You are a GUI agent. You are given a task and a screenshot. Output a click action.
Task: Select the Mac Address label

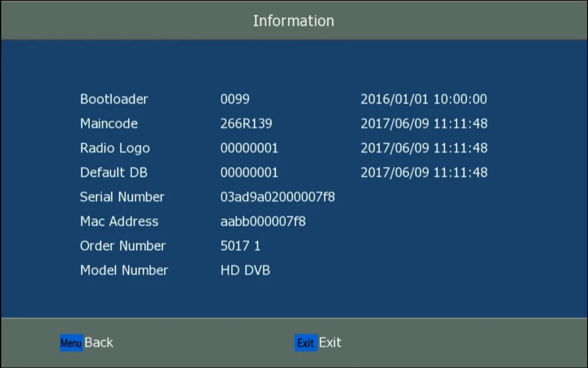[x=119, y=221]
